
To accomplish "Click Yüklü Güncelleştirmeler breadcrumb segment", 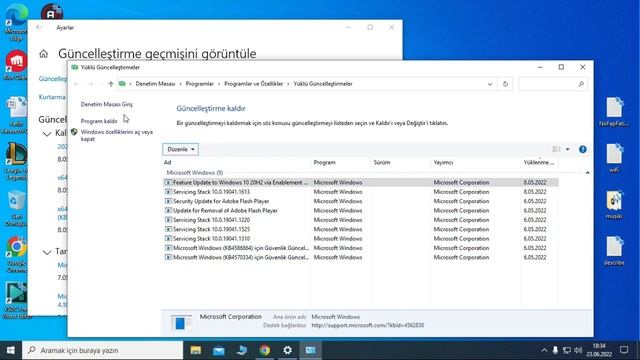I will tap(323, 84).
